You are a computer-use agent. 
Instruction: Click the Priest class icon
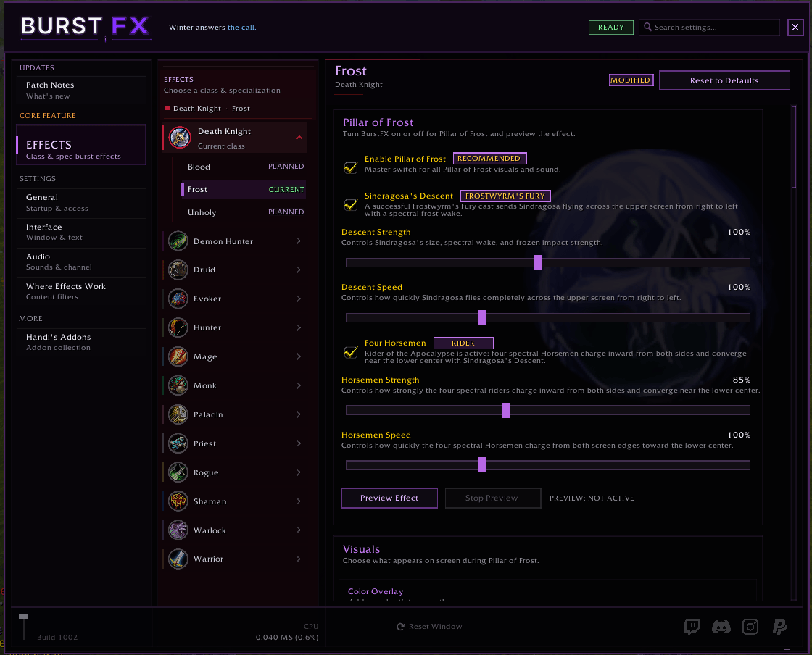click(178, 443)
